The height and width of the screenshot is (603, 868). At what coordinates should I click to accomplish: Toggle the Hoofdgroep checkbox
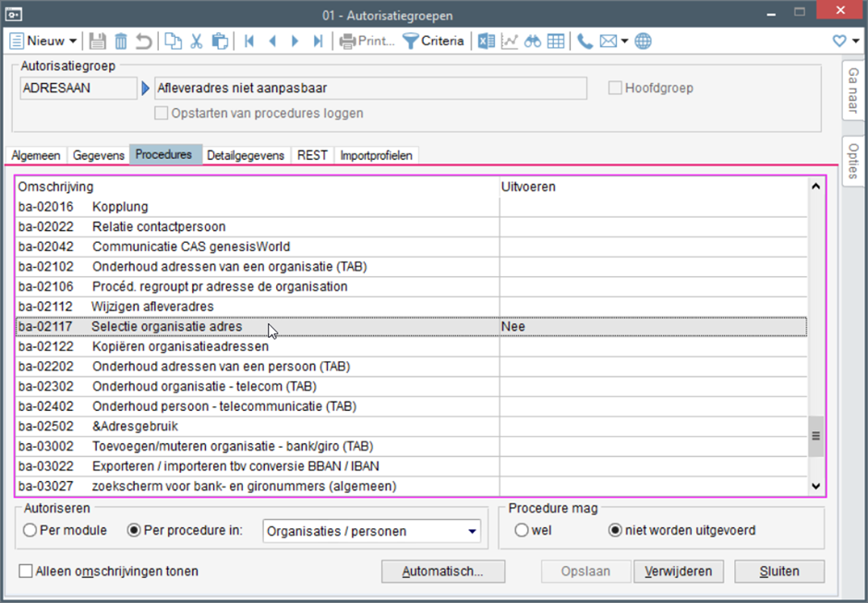click(615, 88)
